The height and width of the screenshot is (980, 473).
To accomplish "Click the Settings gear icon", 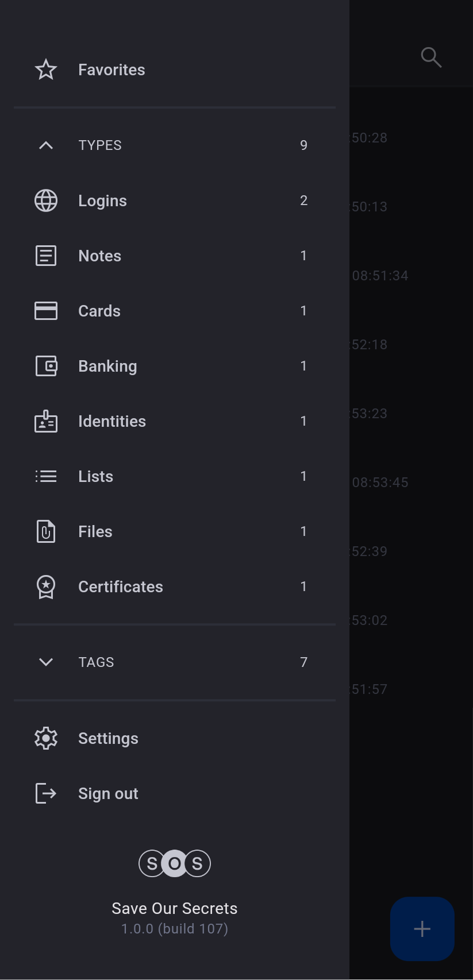I will (46, 738).
